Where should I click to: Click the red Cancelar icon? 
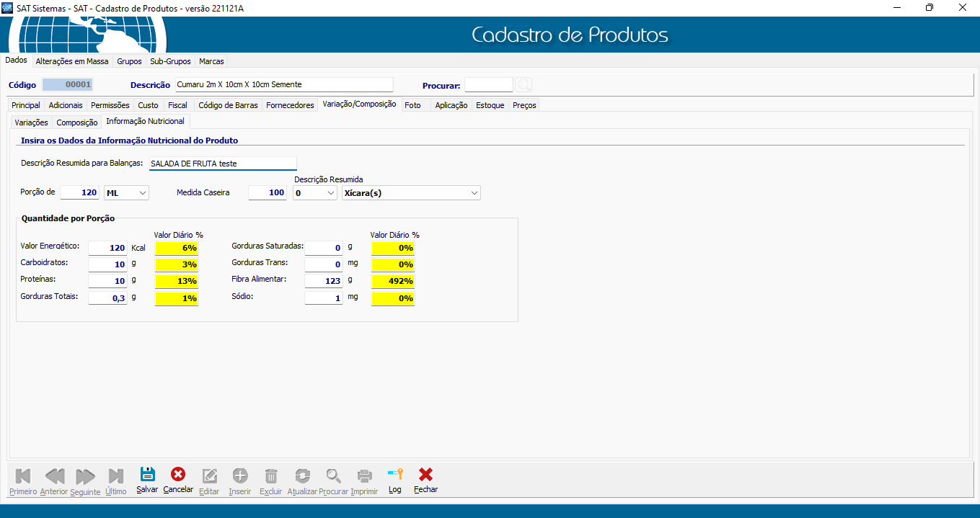click(x=177, y=475)
